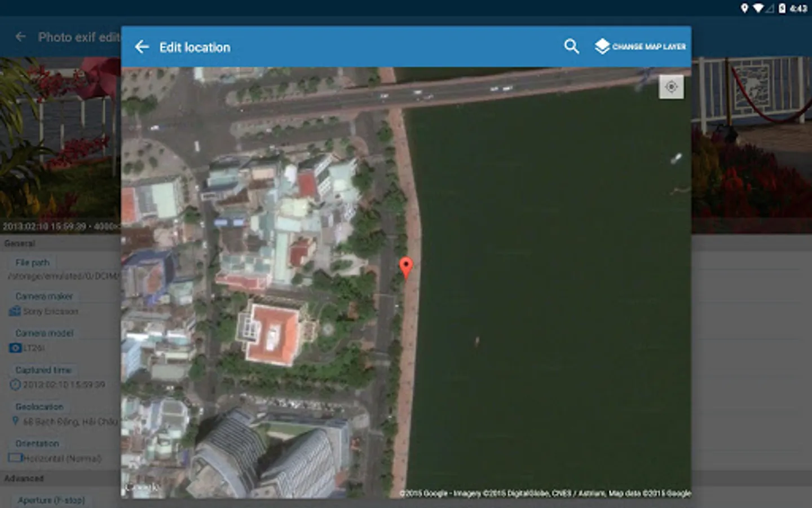Viewport: 812px width, 508px height.
Task: Select the 'Orientation' field label
Action: [x=37, y=443]
